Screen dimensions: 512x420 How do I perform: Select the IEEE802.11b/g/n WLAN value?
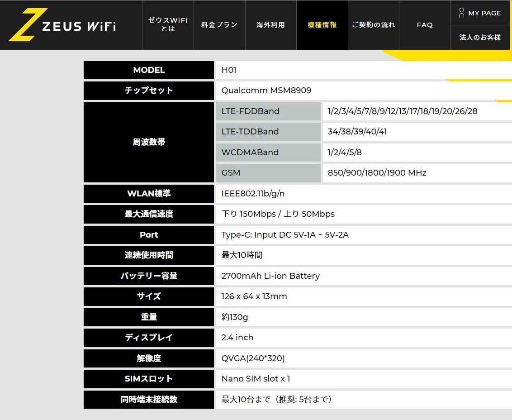[253, 194]
